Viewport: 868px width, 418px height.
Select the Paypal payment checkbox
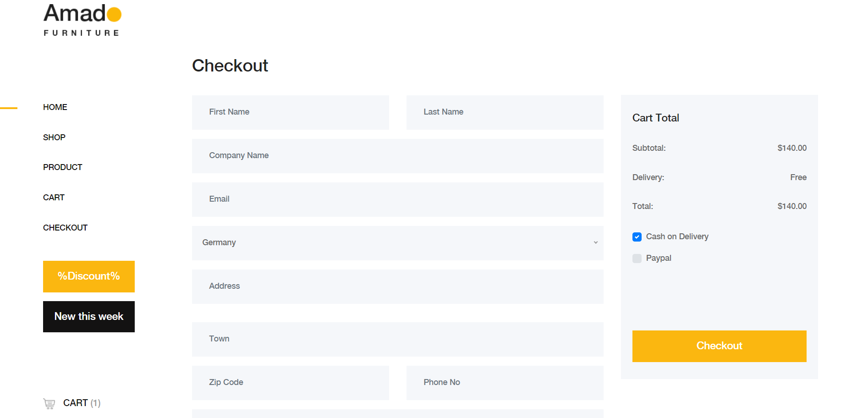(637, 258)
